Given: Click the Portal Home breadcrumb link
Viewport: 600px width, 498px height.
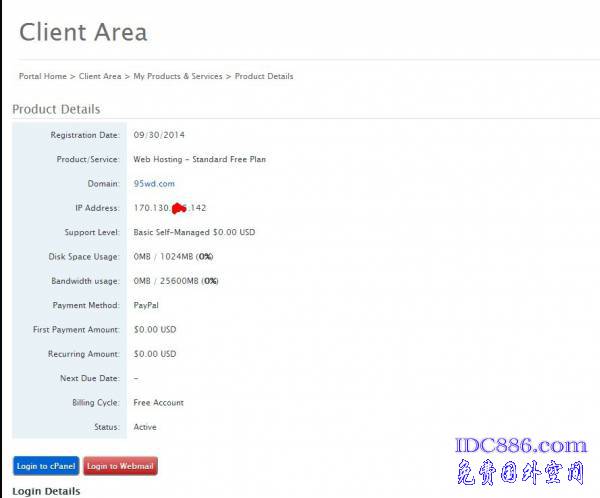Looking at the screenshot, I should [x=42, y=76].
